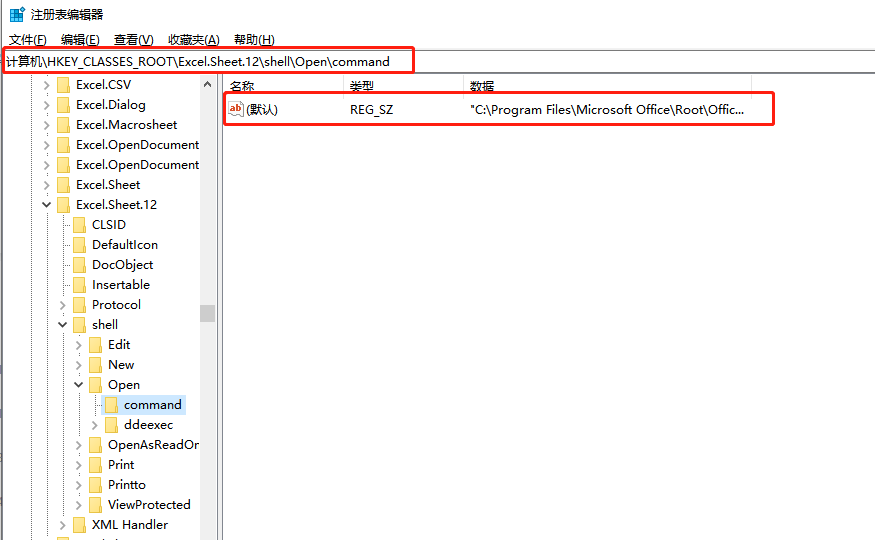Click the (默认) string value icon
Viewport: 875px width, 540px height.
point(236,109)
